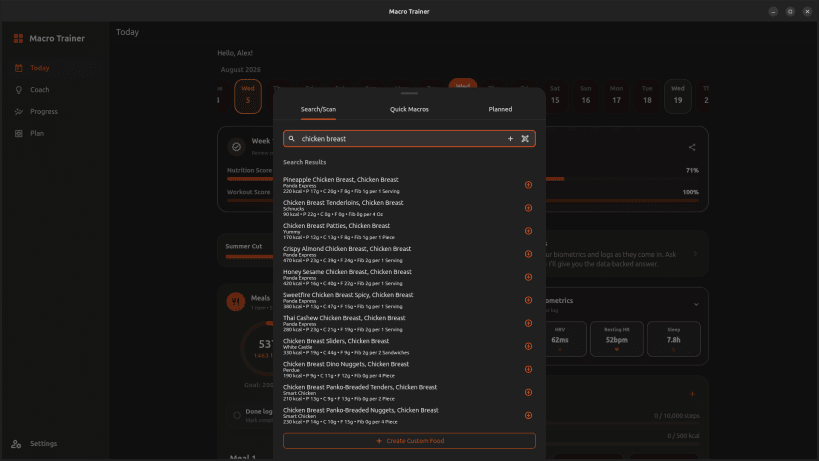Add Crispy Almond Chicken Breast entry
The width and height of the screenshot is (819, 461).
[x=528, y=254]
